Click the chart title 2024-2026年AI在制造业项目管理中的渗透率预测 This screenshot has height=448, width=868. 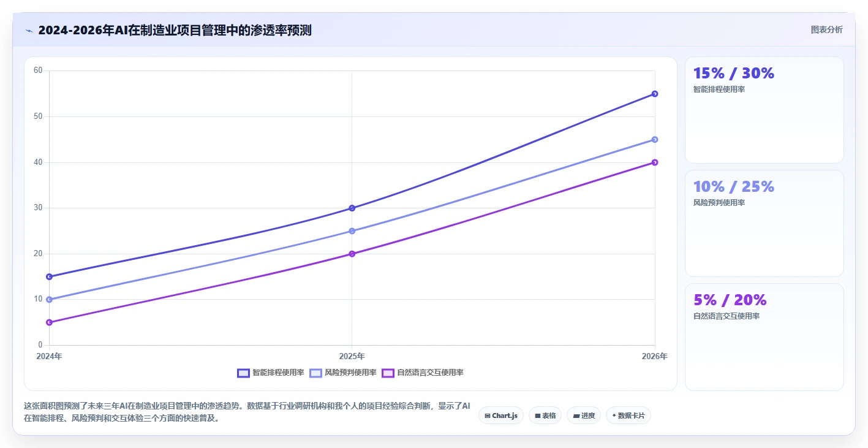pos(175,30)
